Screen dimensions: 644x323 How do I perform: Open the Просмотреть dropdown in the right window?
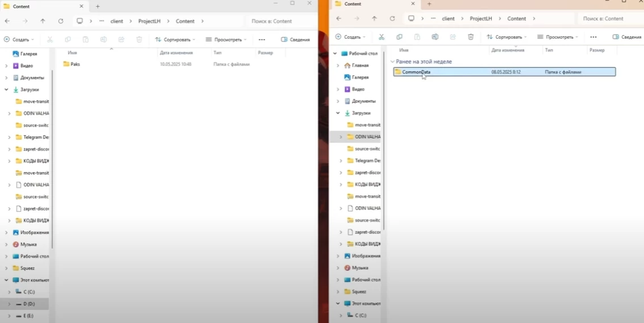pyautogui.click(x=557, y=37)
